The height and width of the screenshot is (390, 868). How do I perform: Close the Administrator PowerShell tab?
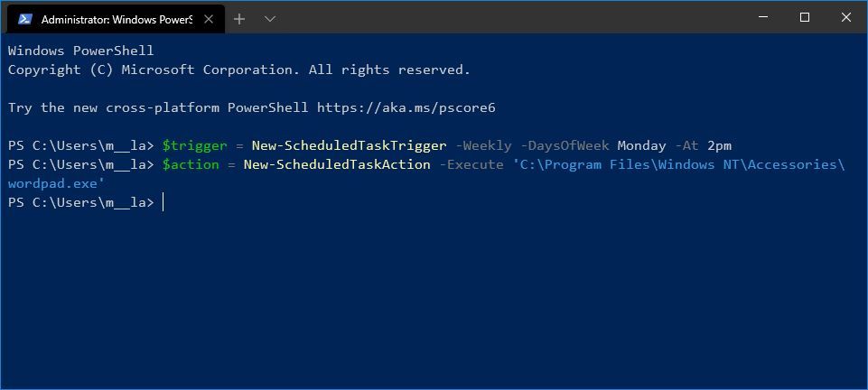click(x=210, y=19)
